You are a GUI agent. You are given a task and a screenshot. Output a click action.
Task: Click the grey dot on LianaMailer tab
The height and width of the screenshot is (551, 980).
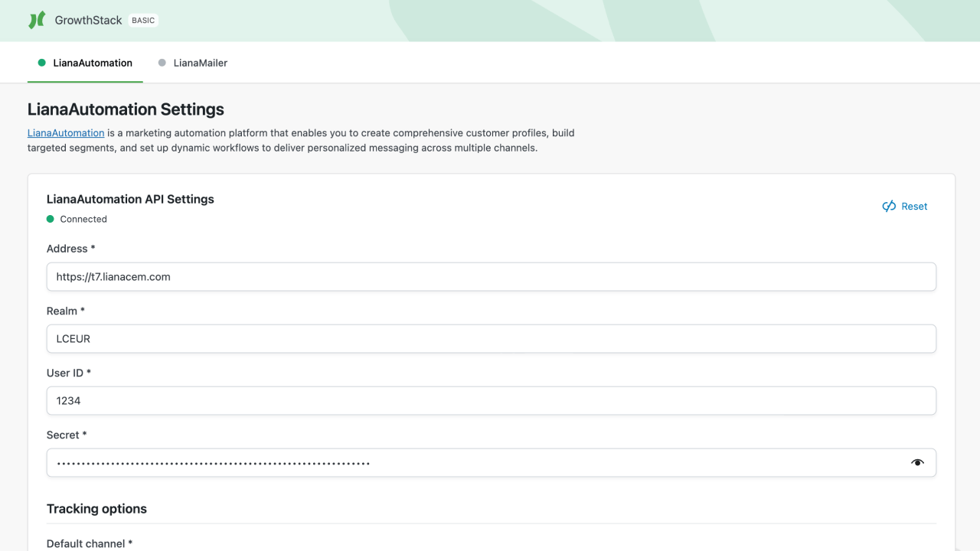(x=162, y=63)
